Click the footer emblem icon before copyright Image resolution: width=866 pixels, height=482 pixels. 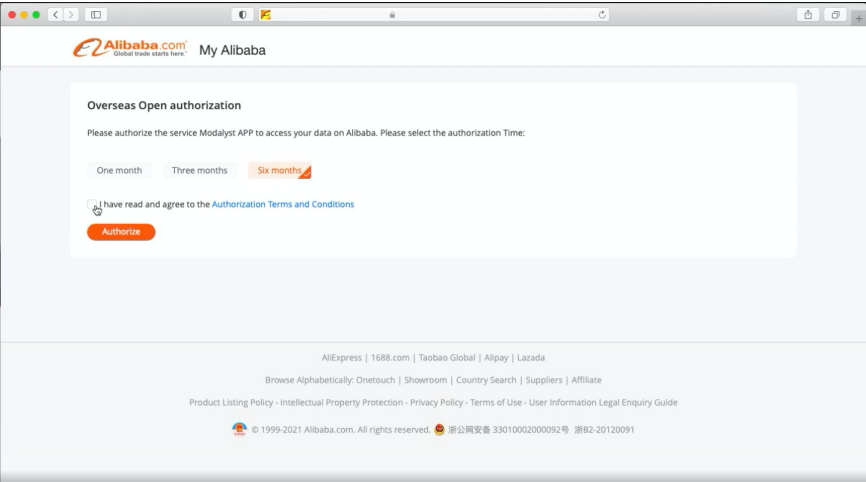click(239, 429)
